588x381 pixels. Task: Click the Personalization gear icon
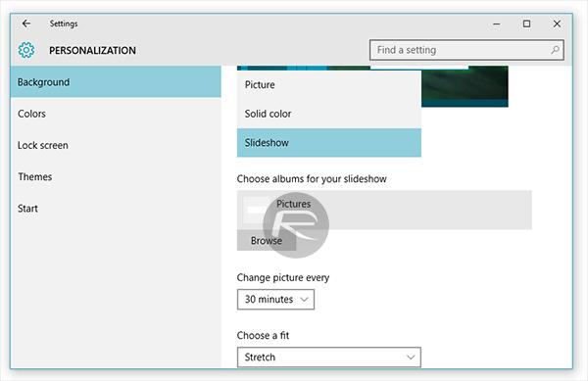[x=26, y=50]
